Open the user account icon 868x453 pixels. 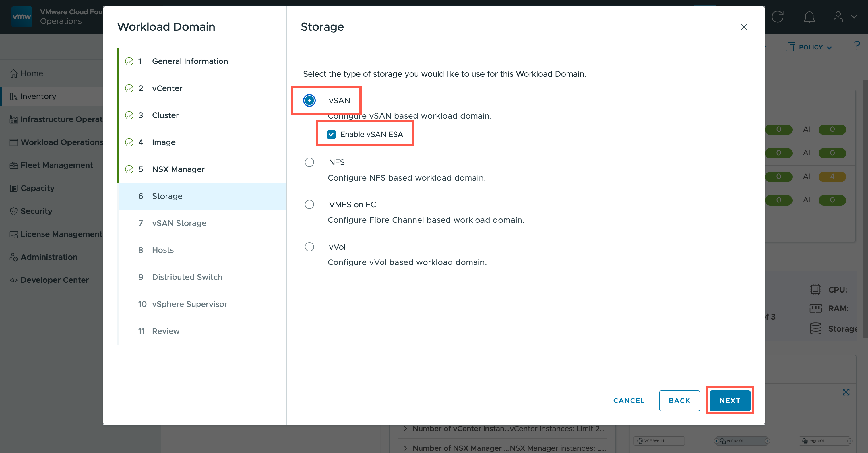tap(838, 17)
